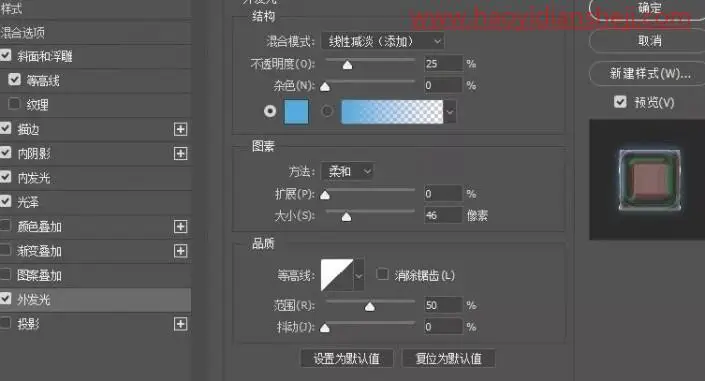Enable the 颜色叠加 checkbox
The width and height of the screenshot is (705, 381).
click(5, 225)
